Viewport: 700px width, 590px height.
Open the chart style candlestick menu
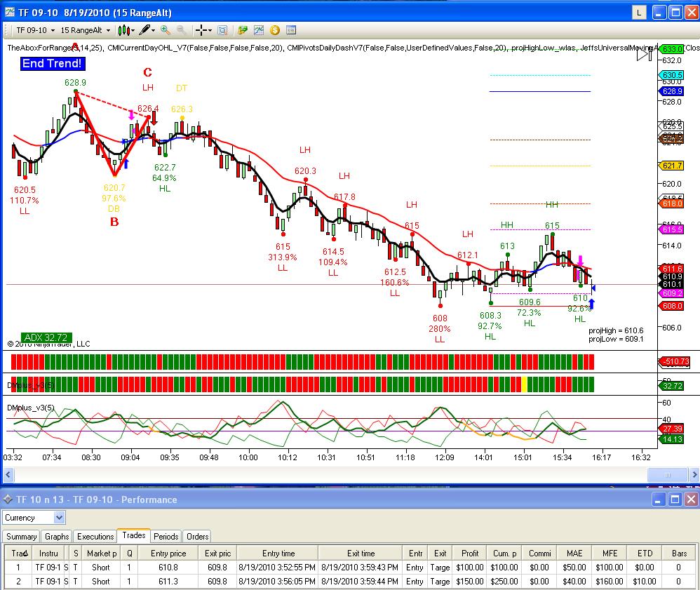[126, 30]
